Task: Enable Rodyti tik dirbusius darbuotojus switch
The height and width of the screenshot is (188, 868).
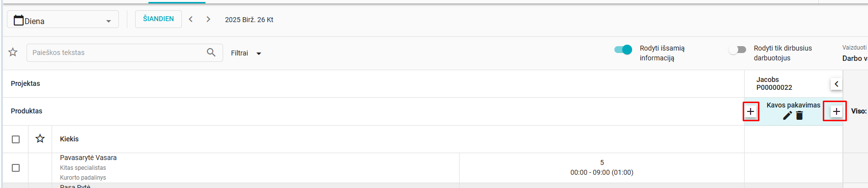Action: click(737, 50)
